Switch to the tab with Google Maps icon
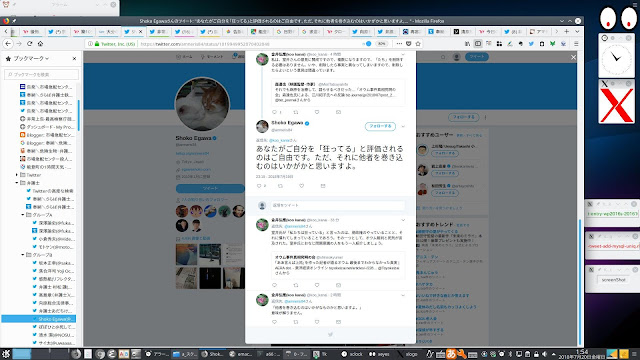Screen dimensions: 640x360 tap(260, 31)
